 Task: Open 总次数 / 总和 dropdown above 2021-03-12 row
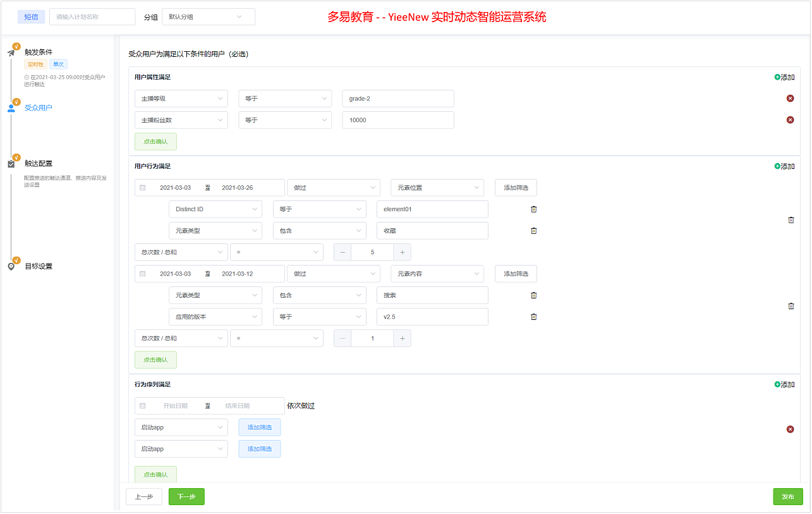tap(181, 252)
